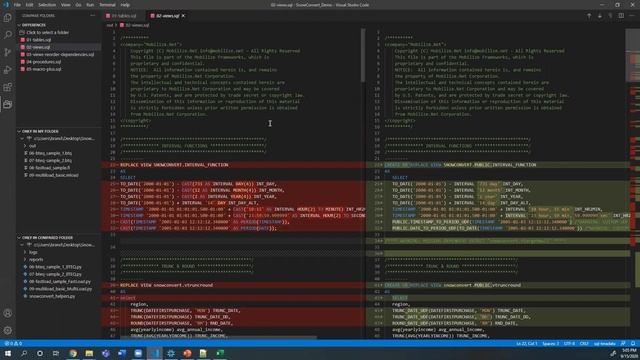The width and height of the screenshot is (640, 360).
Task: Open File menu
Action: tap(17, 5)
